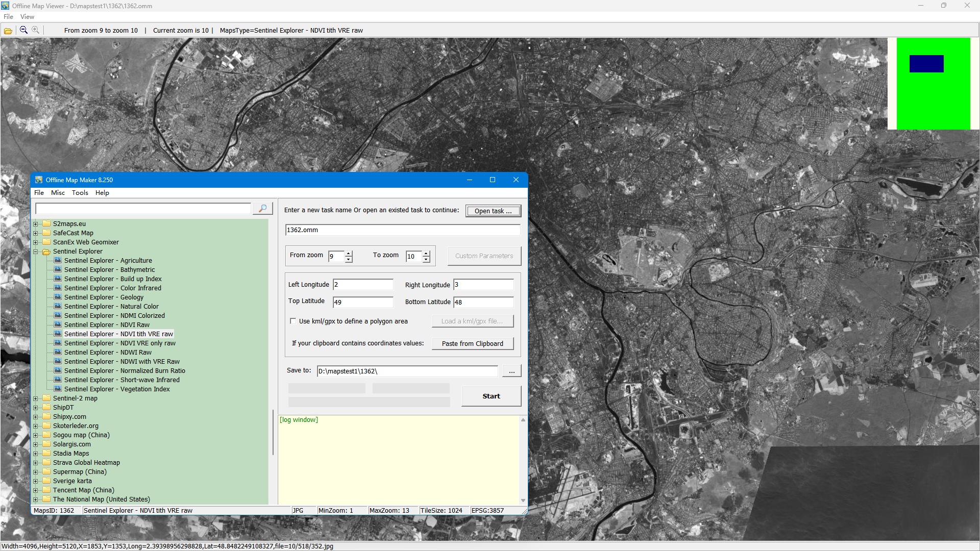This screenshot has height=551, width=980.
Task: Expand the ShipDT tree node
Action: click(36, 408)
